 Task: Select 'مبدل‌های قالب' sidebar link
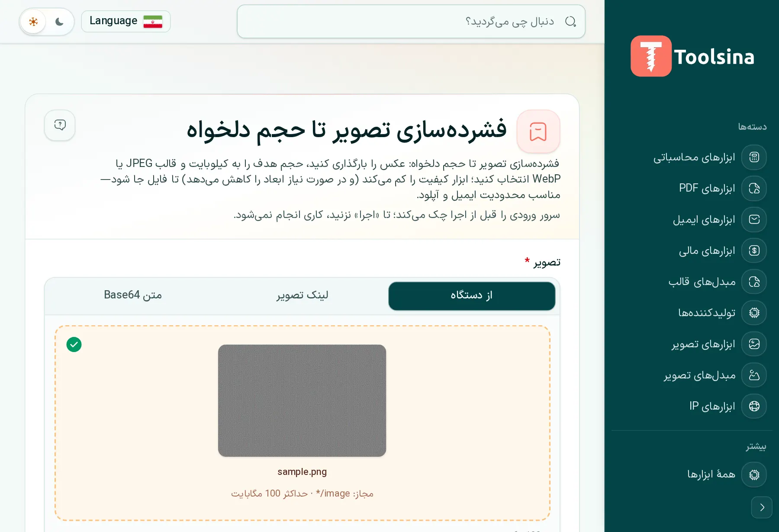[x=702, y=282]
